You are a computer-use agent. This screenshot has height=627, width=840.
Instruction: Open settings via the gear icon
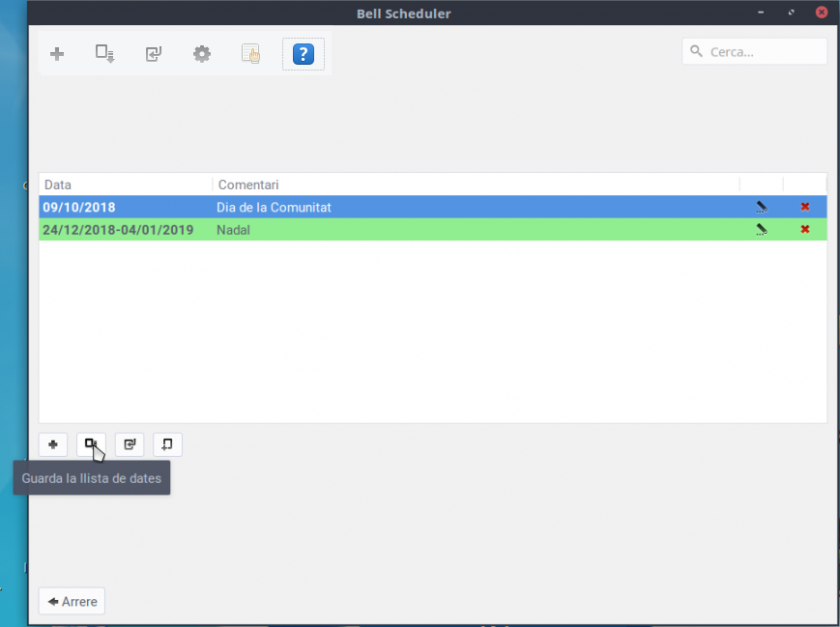click(x=202, y=54)
